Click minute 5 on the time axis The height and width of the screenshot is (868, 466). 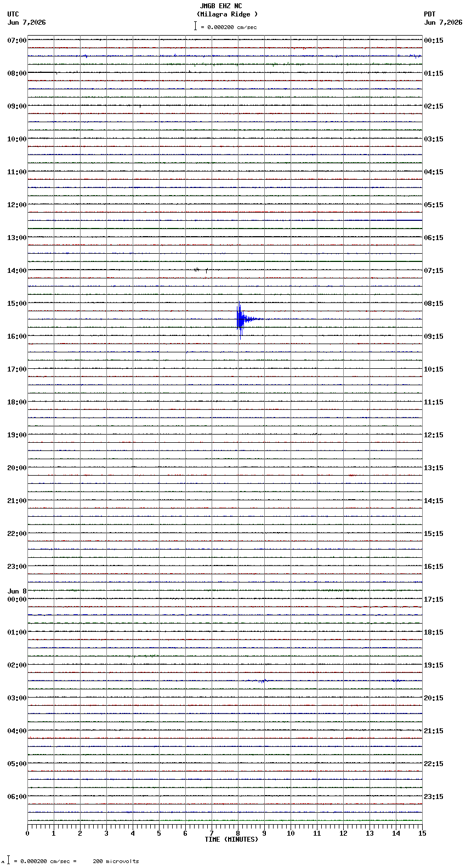(159, 833)
